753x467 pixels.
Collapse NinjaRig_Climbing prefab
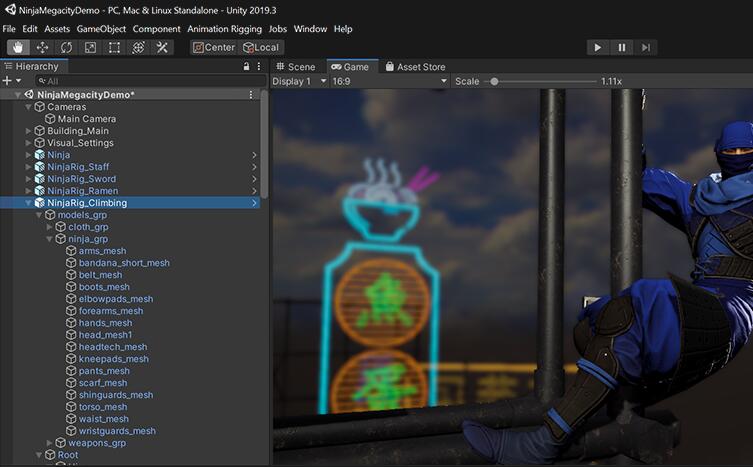28,203
